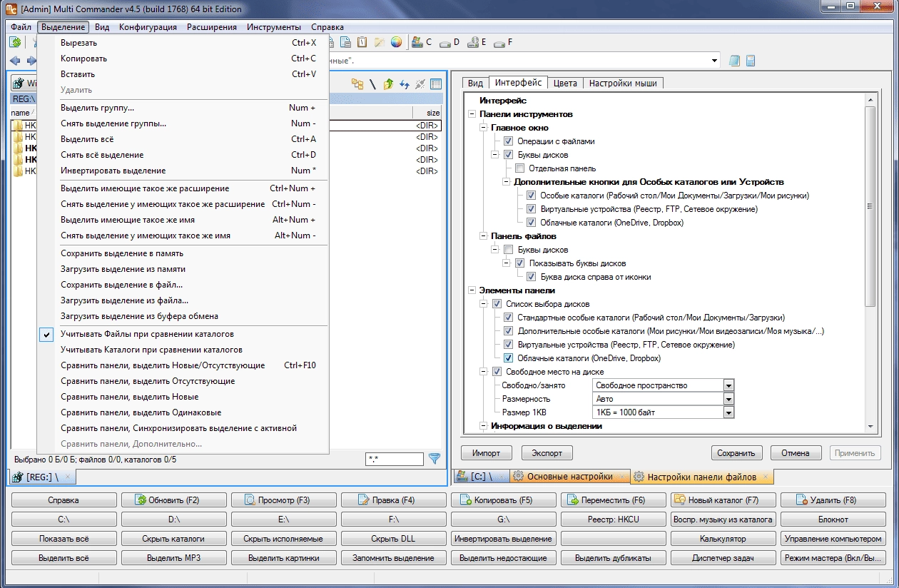Open drive D from the toolbar
Viewport: 899px width, 588px height.
[x=449, y=42]
